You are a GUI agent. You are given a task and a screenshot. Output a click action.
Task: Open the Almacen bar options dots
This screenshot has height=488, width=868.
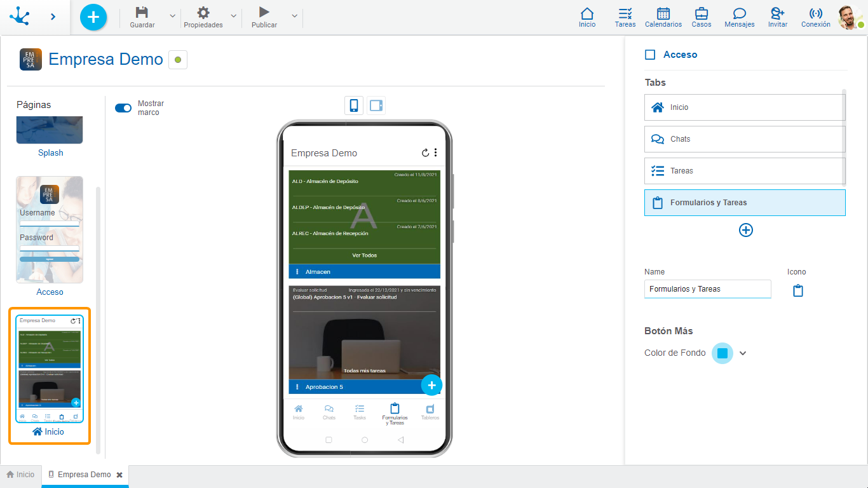click(297, 272)
